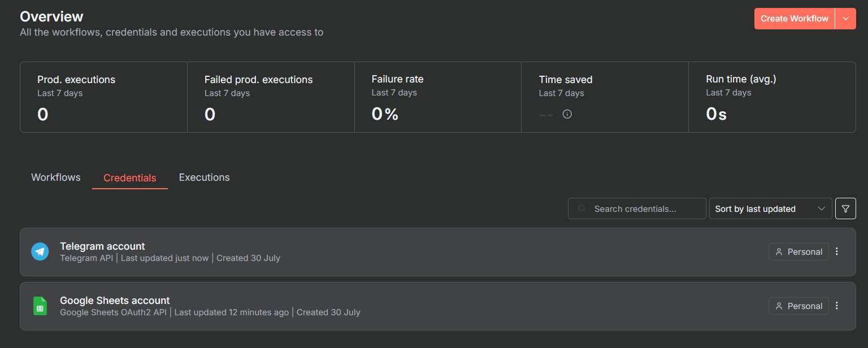Click Personal badge on Google Sheets row

pos(798,306)
